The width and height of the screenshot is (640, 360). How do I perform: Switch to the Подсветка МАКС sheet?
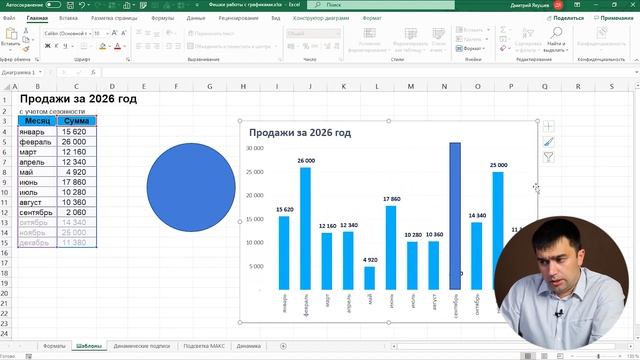[204, 346]
